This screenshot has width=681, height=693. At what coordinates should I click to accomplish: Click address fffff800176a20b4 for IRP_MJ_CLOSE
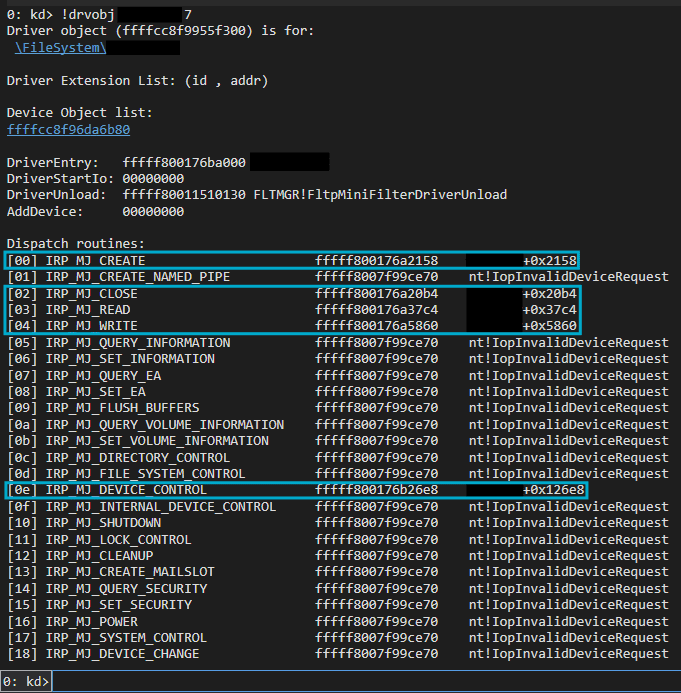coord(377,293)
